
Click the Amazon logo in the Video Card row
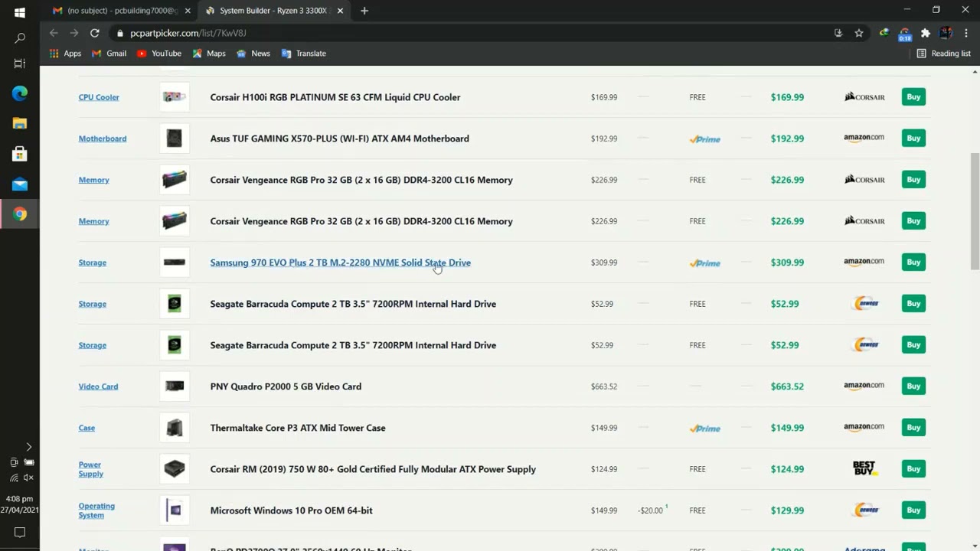click(864, 386)
